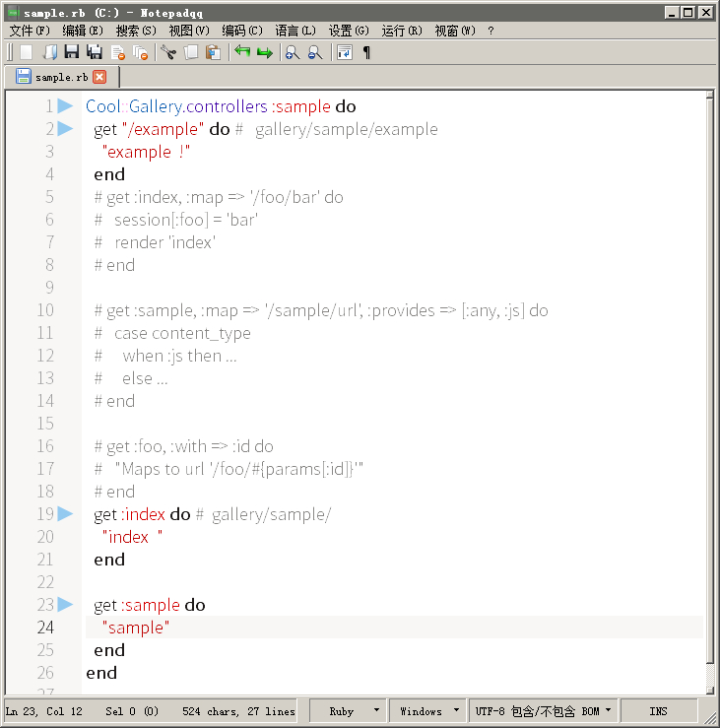Click the final 'end' on line 26
Screen dimensions: 720x728
(x=101, y=673)
